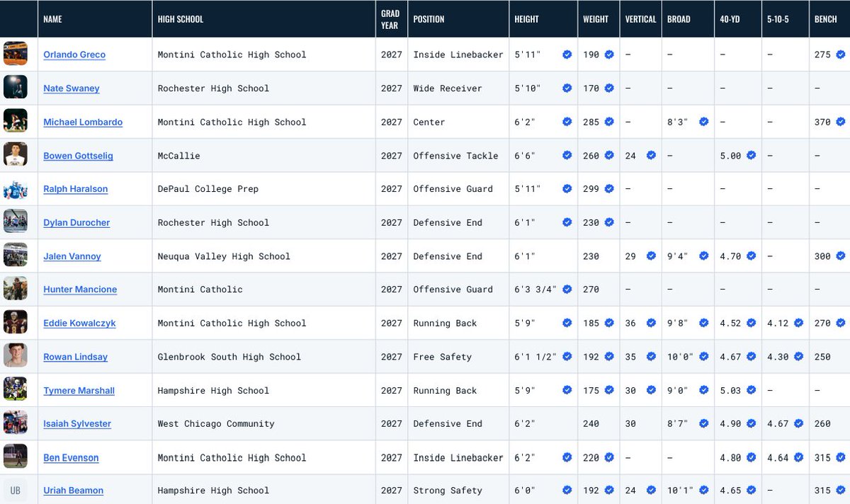Click verified badge next to Nate Swaney's weight 170
850x504 pixels.
coord(609,88)
